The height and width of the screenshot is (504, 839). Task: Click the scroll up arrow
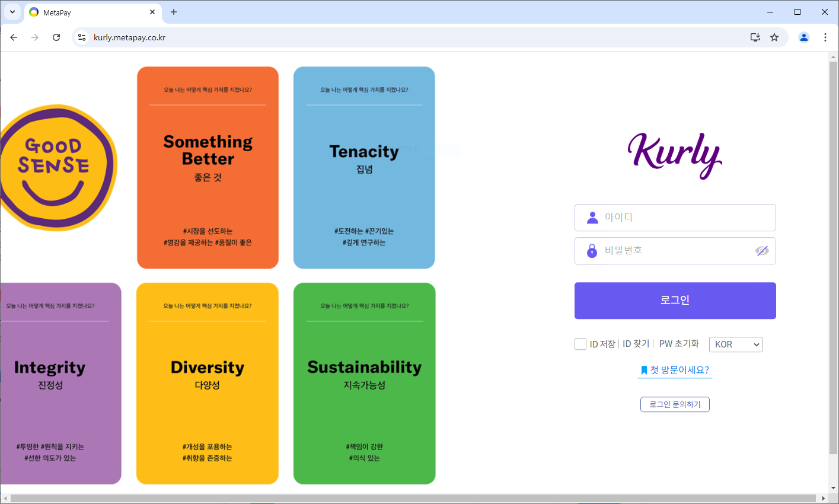(x=834, y=56)
